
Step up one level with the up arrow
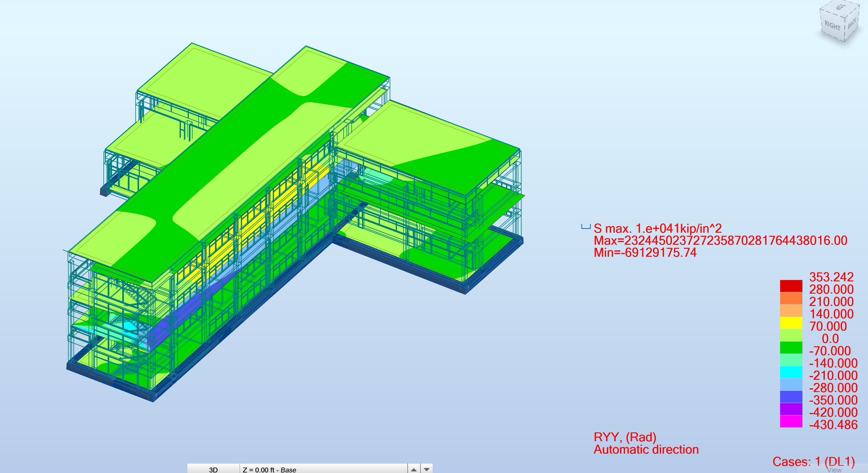pos(414,469)
